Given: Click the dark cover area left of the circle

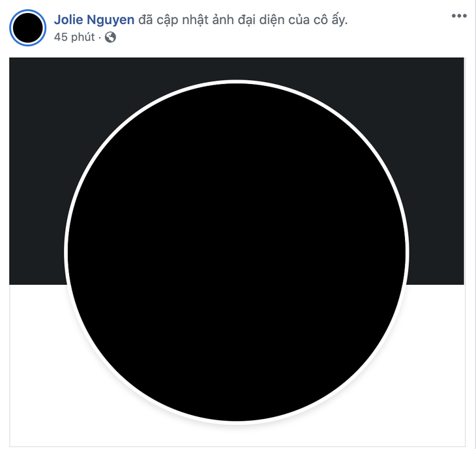Looking at the screenshot, I should point(38,170).
